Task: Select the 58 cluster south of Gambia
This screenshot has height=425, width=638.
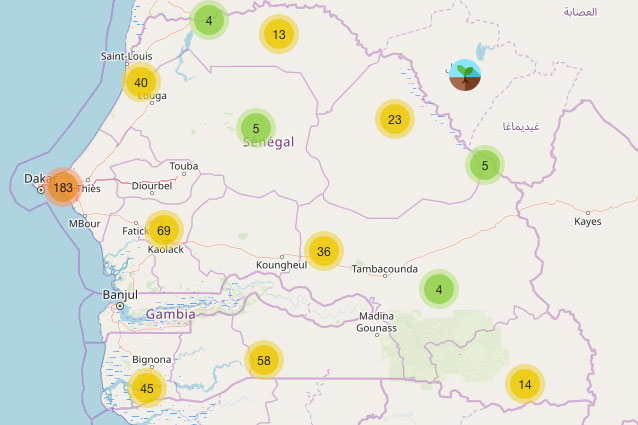Action: [264, 360]
